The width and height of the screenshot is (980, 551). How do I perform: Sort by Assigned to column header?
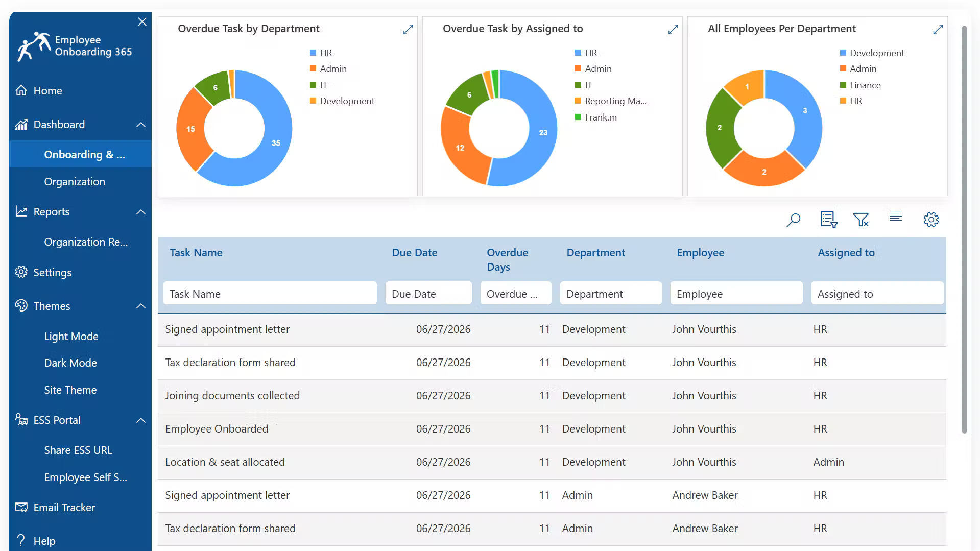(x=846, y=252)
